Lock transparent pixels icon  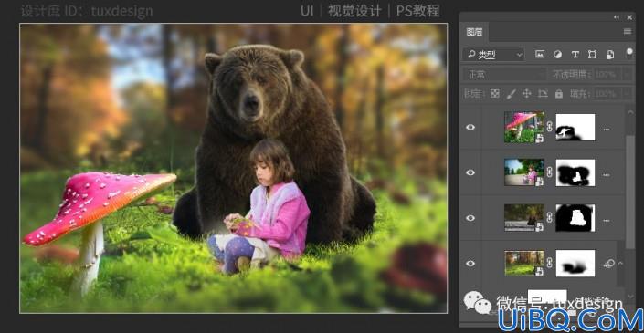pos(495,94)
